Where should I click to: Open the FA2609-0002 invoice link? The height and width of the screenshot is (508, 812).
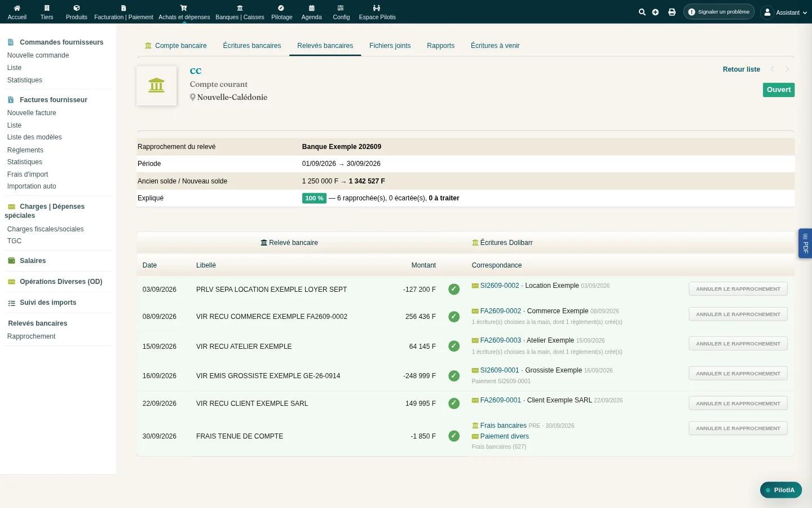click(x=500, y=311)
